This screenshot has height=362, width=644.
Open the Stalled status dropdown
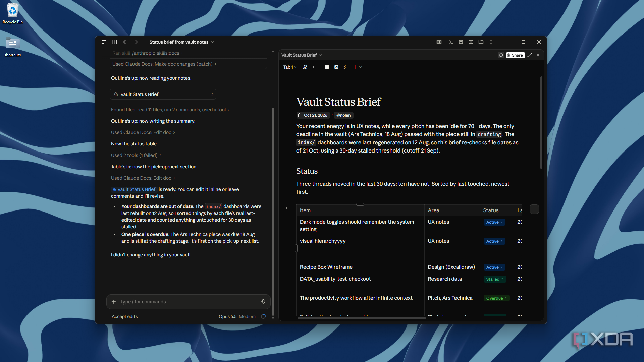coord(495,279)
